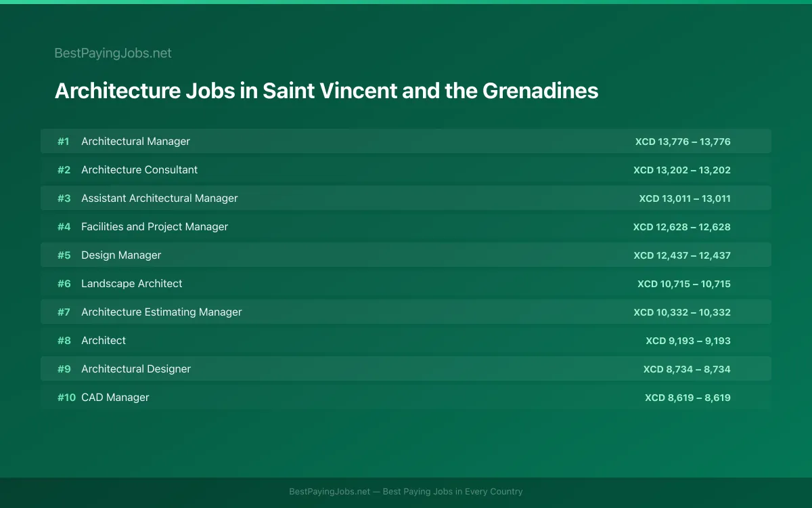
Task: Click the Design Manager entry
Action: [x=121, y=255]
